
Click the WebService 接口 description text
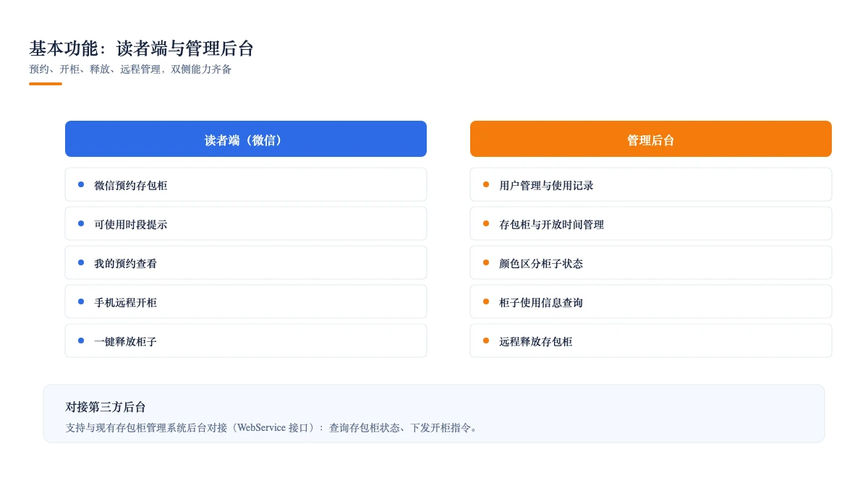[x=271, y=427]
